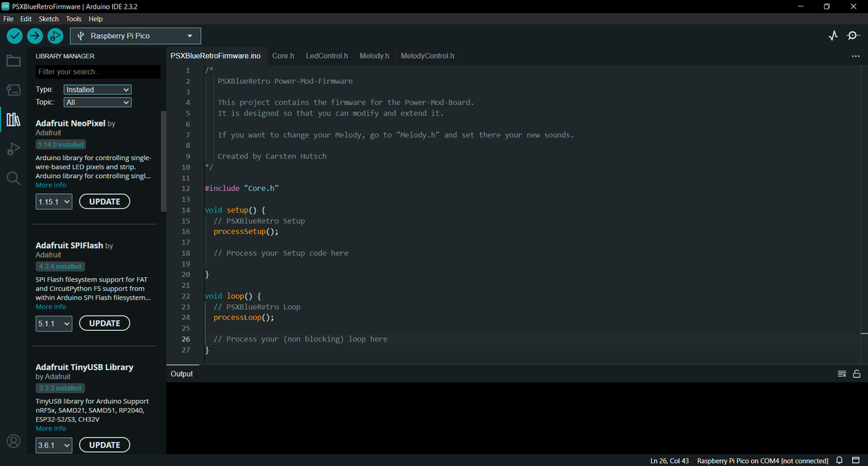Open Adafruit TinyUSB version 3.6.1 dropdown

tap(54, 445)
